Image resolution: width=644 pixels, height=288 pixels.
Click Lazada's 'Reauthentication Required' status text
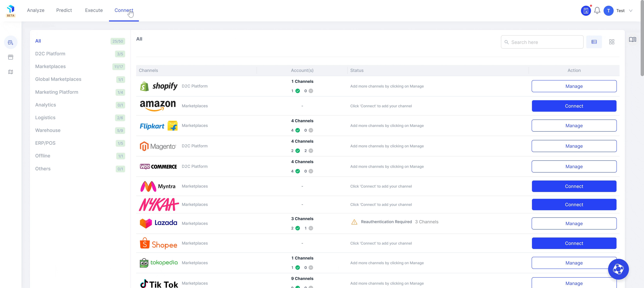click(x=386, y=222)
